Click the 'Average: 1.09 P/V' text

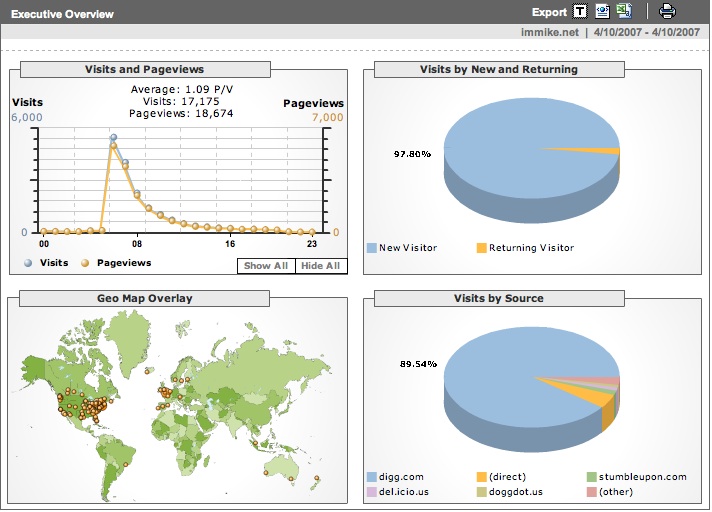tap(182, 89)
